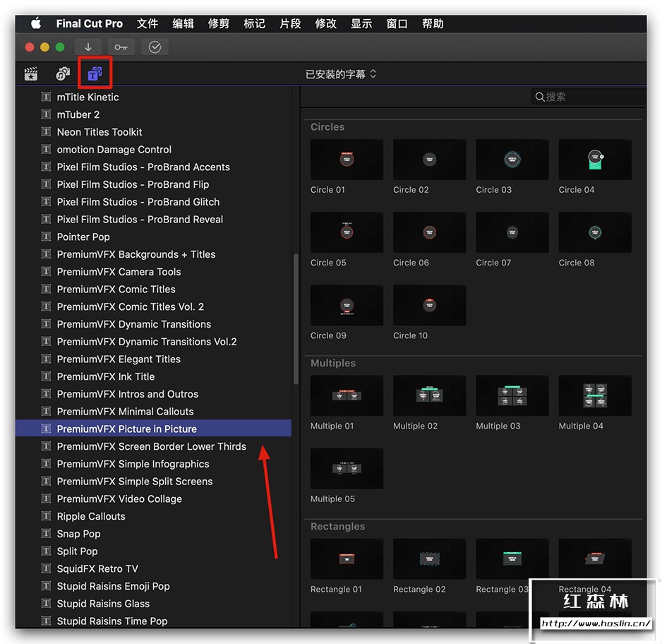Open the 窗口 menu

coord(397,23)
